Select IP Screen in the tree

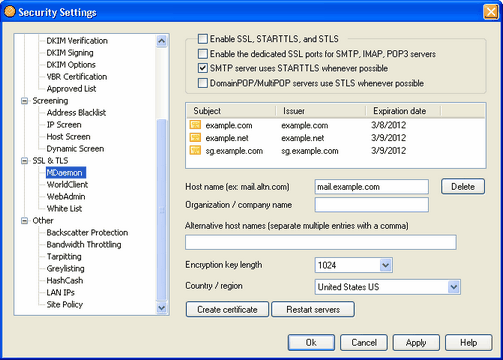64,125
